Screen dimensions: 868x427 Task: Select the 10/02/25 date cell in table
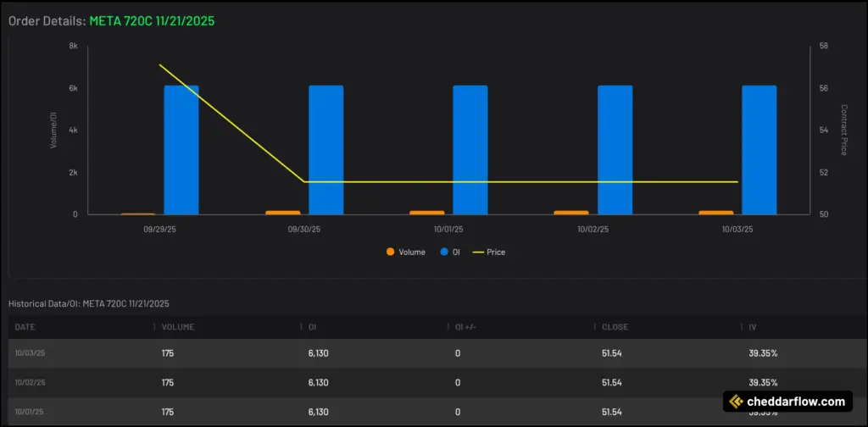coord(30,382)
